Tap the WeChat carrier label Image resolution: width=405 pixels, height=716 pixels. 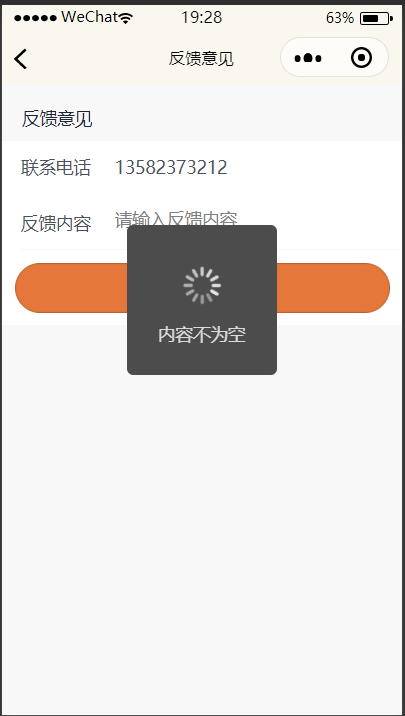pos(89,17)
